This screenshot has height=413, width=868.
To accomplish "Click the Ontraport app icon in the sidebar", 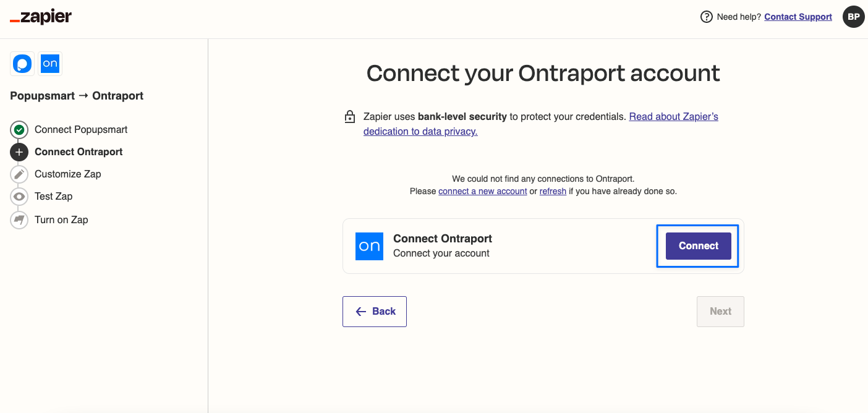I will (50, 63).
